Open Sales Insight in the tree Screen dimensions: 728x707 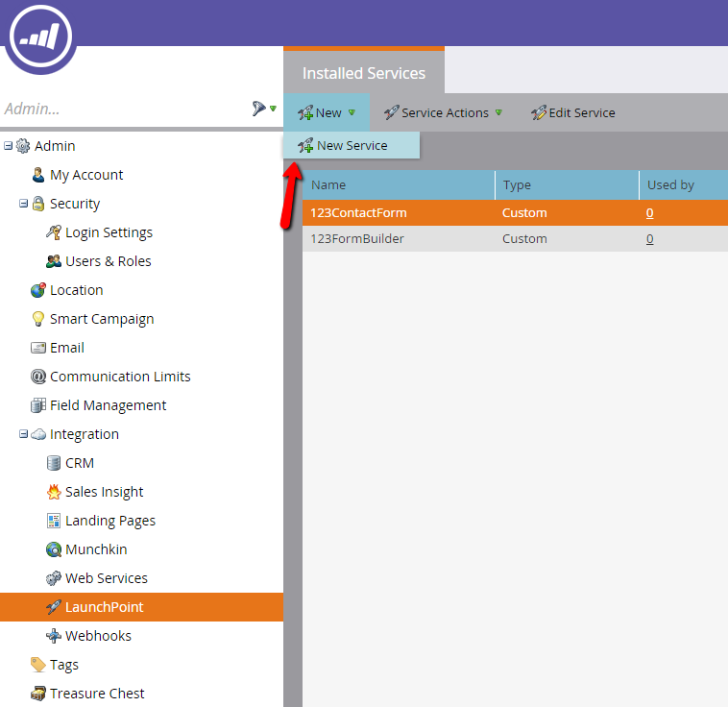tap(104, 492)
